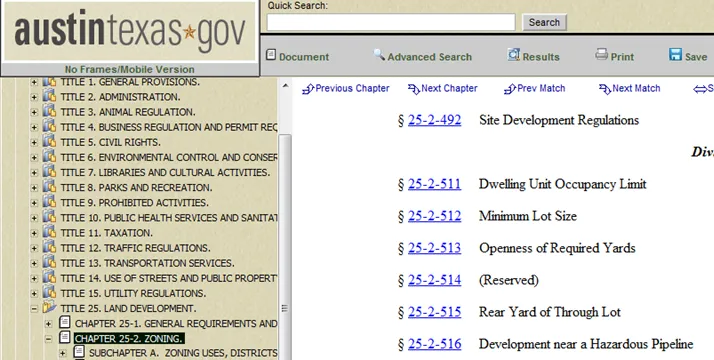Open section 25-2-492 link

coord(434,120)
